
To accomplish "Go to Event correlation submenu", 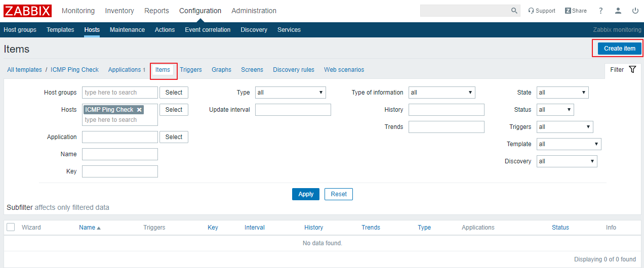I will pyautogui.click(x=208, y=30).
